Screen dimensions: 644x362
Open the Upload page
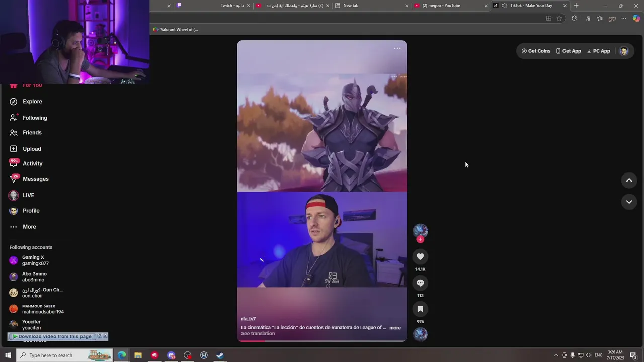point(25,149)
